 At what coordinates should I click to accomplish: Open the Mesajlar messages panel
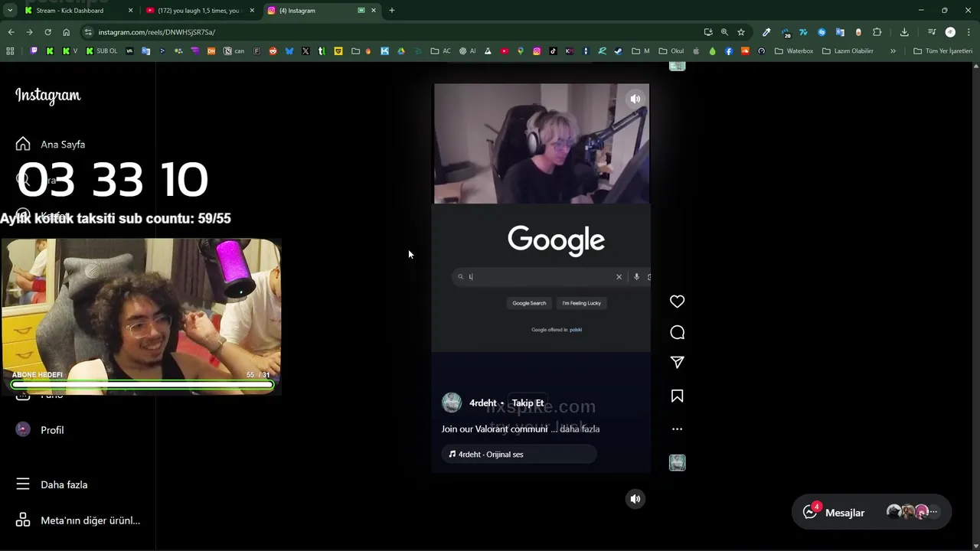(x=871, y=513)
